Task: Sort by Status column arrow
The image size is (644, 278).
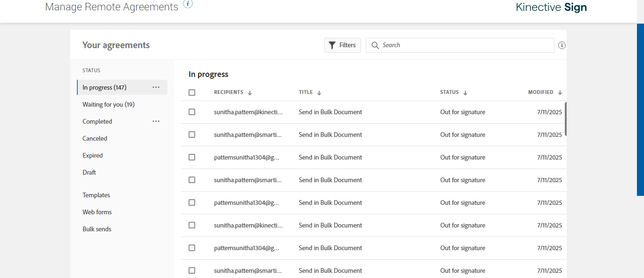Action: tap(465, 93)
